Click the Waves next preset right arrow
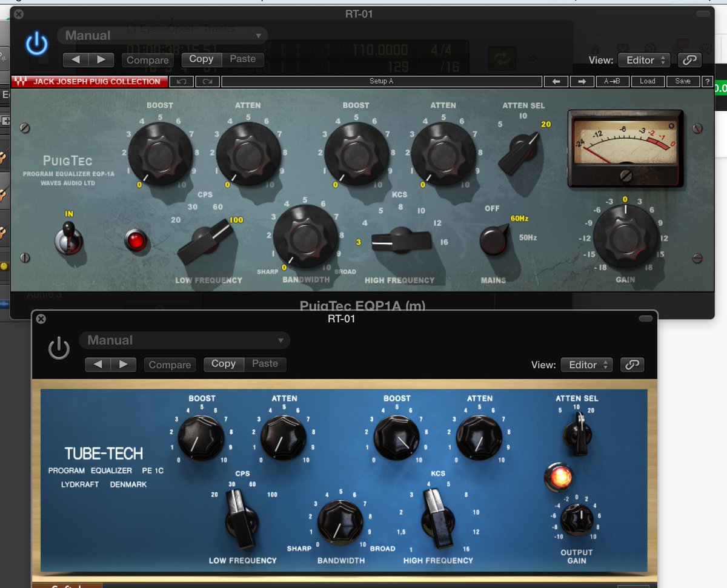The height and width of the screenshot is (588, 727). click(x=582, y=81)
